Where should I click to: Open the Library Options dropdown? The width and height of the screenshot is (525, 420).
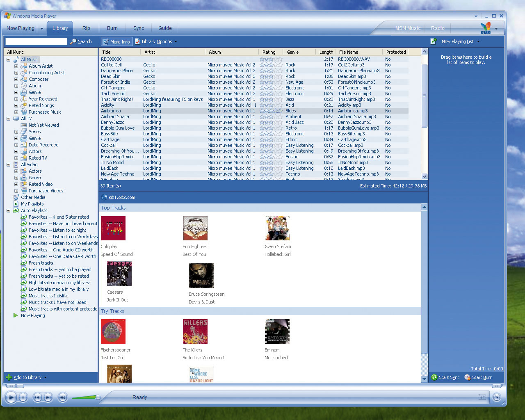pos(156,41)
